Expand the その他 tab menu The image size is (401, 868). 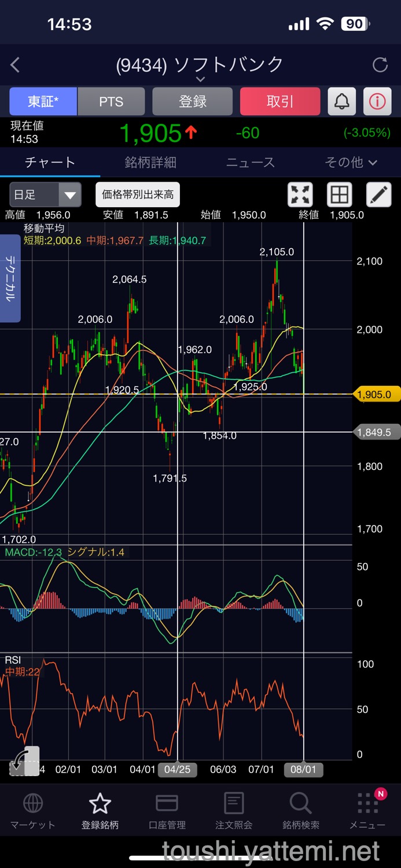[x=351, y=163]
